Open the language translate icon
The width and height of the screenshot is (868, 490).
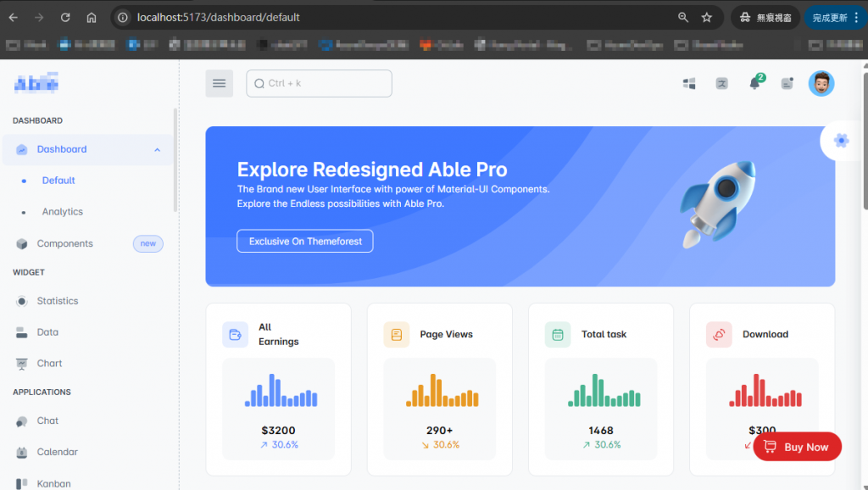722,84
